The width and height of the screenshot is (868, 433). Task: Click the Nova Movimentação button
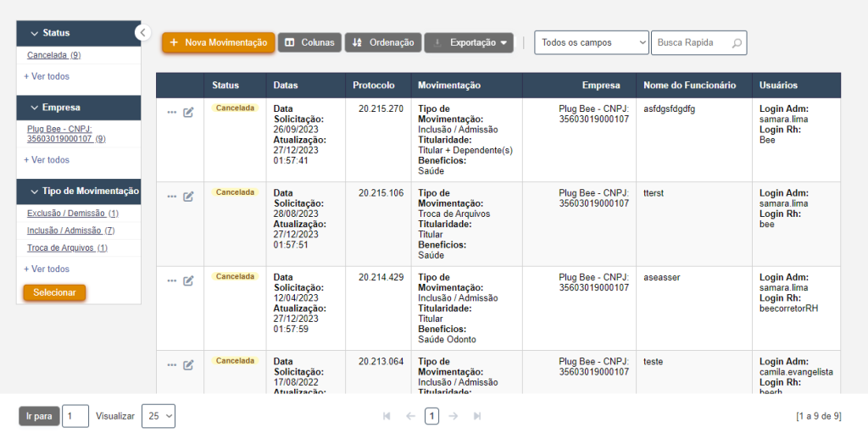click(x=218, y=42)
